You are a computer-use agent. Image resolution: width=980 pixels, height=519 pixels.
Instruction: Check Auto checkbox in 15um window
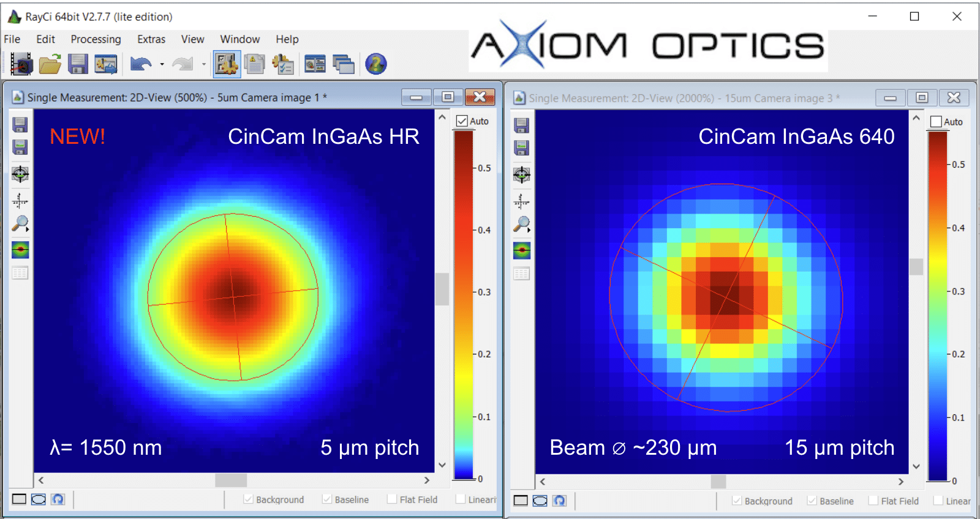936,122
